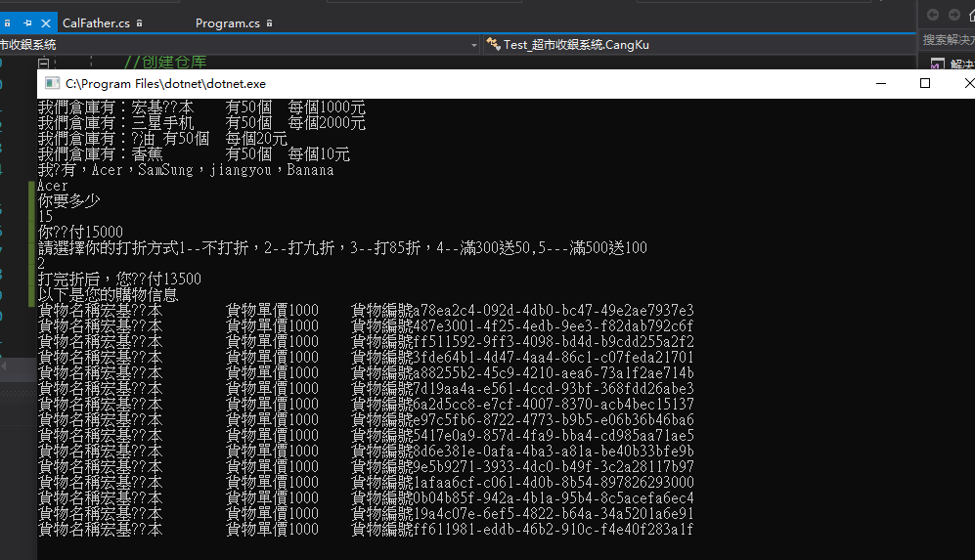Click the 請選擇你的打折方式 discount prompt line
The image size is (975, 560).
click(342, 248)
